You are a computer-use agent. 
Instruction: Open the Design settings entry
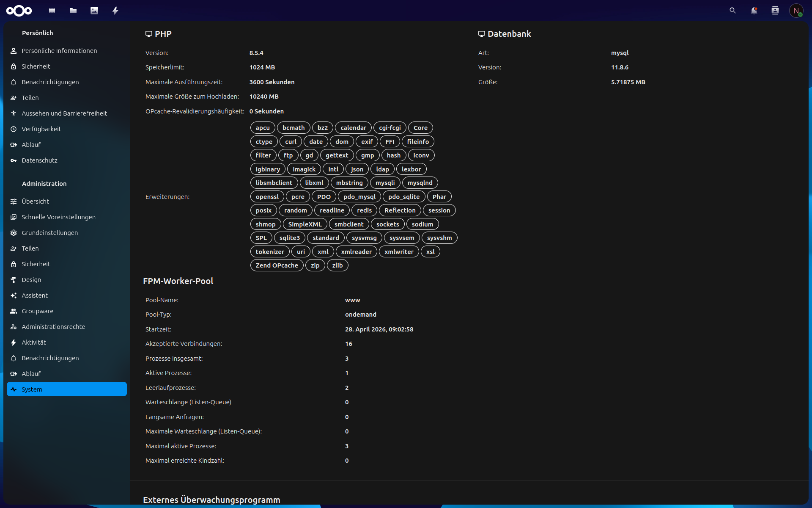tap(31, 280)
